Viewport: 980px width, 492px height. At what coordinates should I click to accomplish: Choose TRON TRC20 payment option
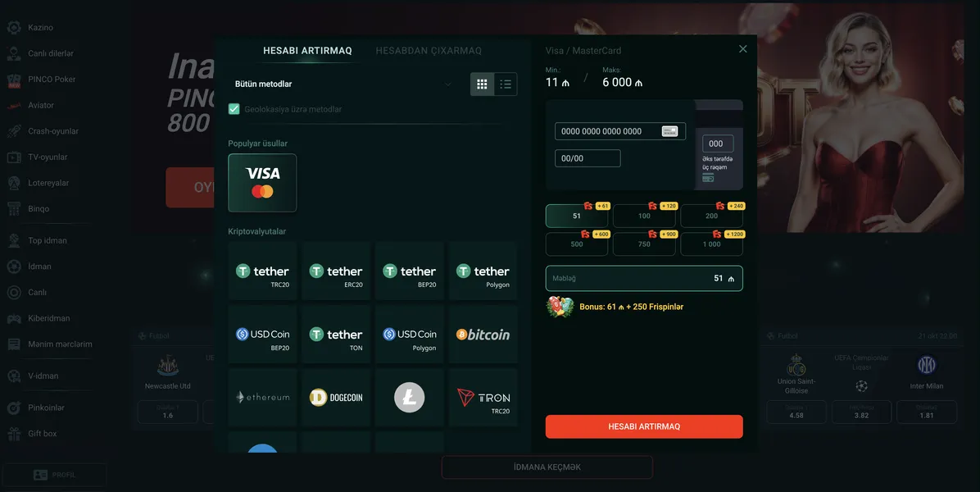(x=483, y=398)
